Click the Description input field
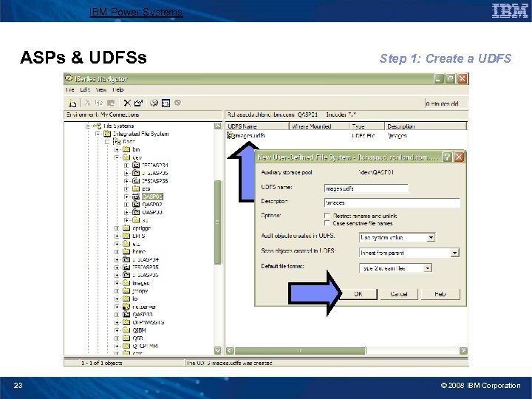This screenshot has width=532, height=399. (392, 202)
